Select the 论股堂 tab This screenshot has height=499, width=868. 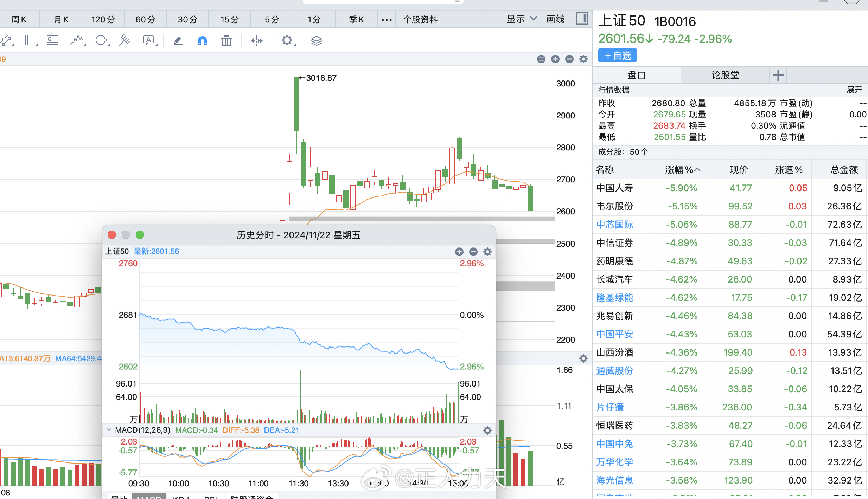click(725, 75)
